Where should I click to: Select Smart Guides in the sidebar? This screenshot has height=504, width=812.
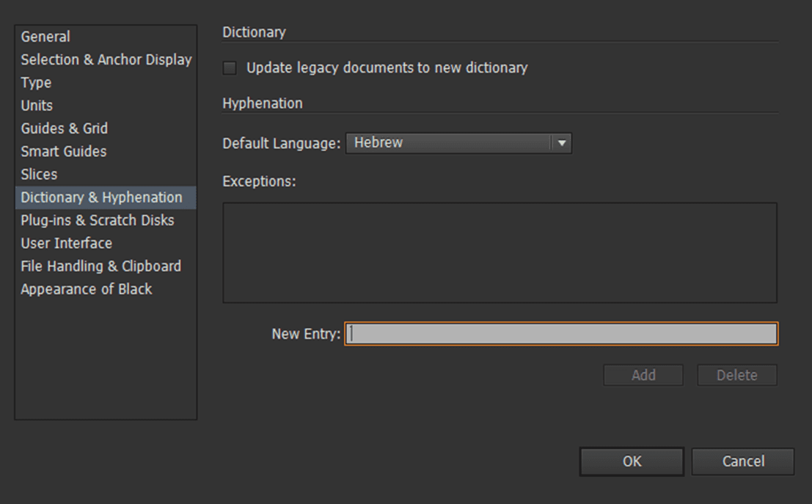(x=64, y=151)
